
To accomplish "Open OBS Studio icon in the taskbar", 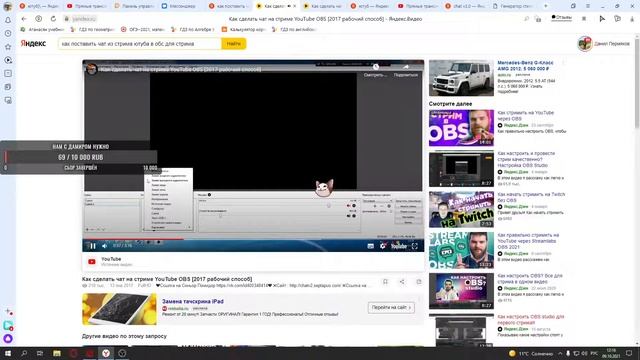I will pos(122,353).
